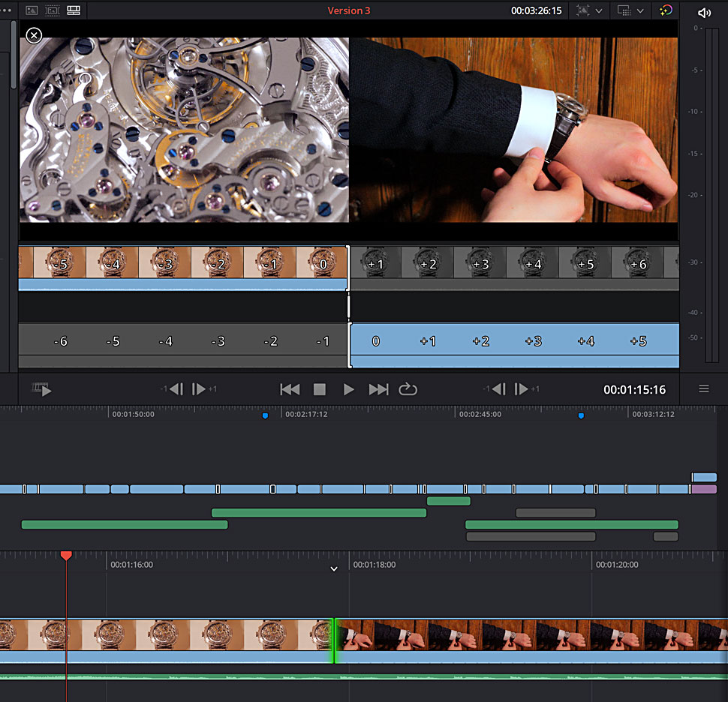This screenshot has width=728, height=702.
Task: Click the -1 cell in lower trim strip
Action: pyautogui.click(x=323, y=341)
